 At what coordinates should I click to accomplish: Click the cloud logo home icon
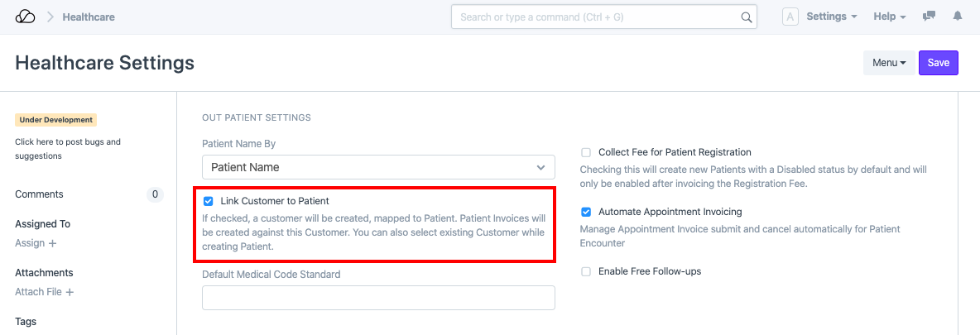pos(26,17)
